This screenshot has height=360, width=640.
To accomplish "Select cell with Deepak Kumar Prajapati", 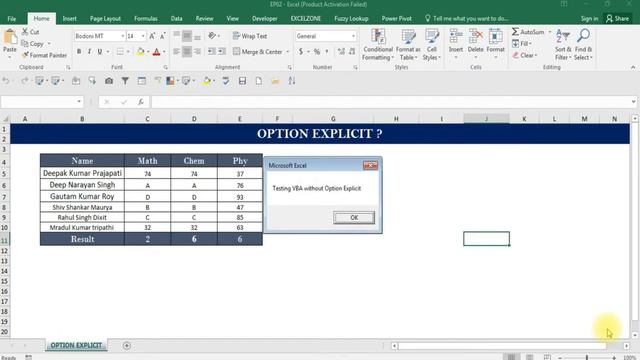I will 82,173.
